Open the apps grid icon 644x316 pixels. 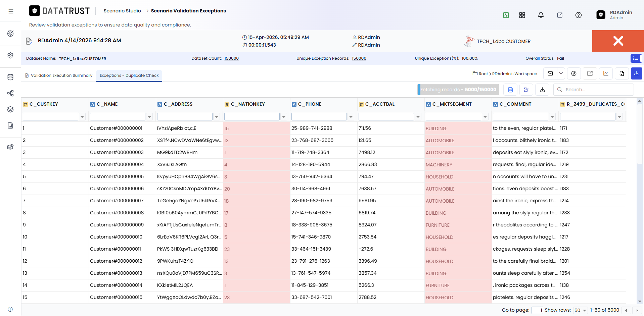coord(522,15)
